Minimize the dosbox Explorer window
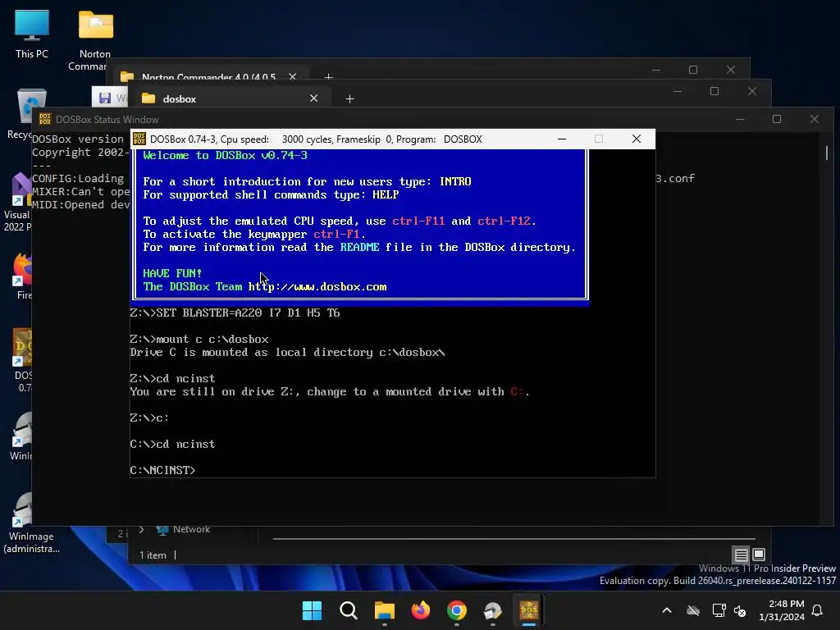 tap(677, 91)
